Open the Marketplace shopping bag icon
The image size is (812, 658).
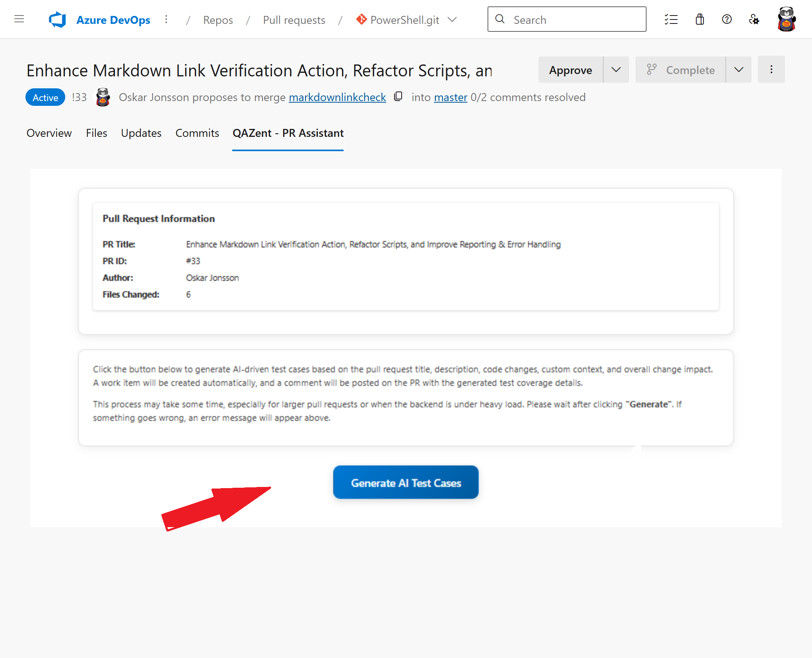click(x=700, y=19)
